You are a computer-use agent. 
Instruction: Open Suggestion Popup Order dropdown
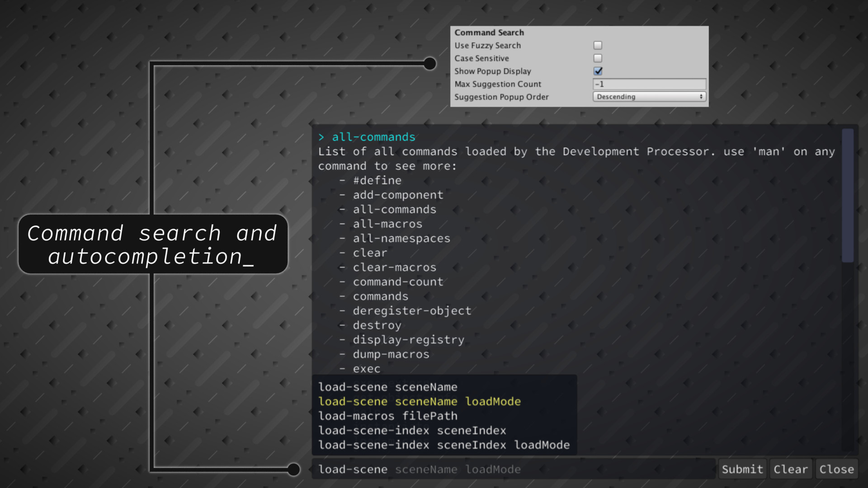[x=649, y=97]
